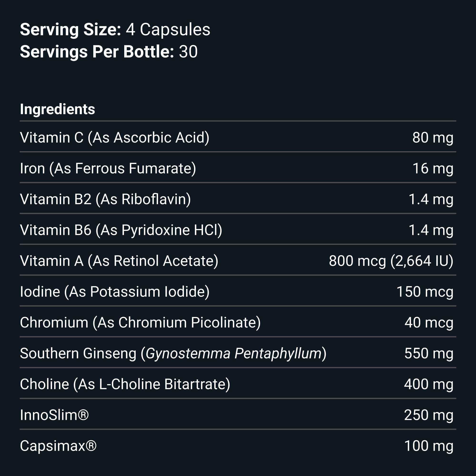476x476 pixels.
Task: Click the 16 mg amount value
Action: coord(433,169)
